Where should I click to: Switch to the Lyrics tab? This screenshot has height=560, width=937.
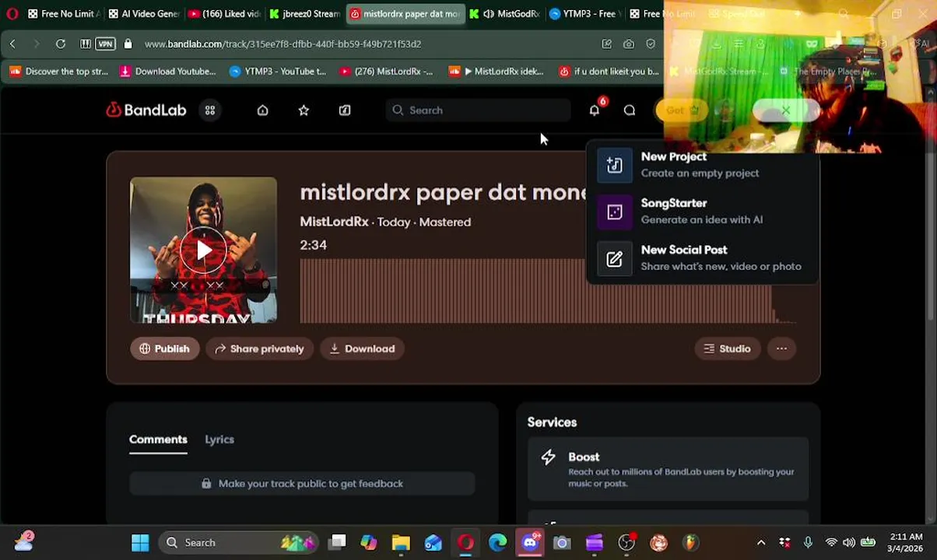[219, 439]
